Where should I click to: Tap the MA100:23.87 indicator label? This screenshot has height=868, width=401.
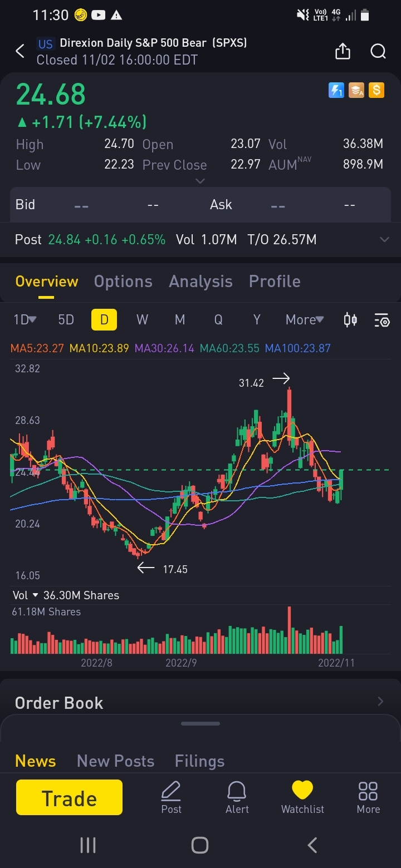(297, 348)
